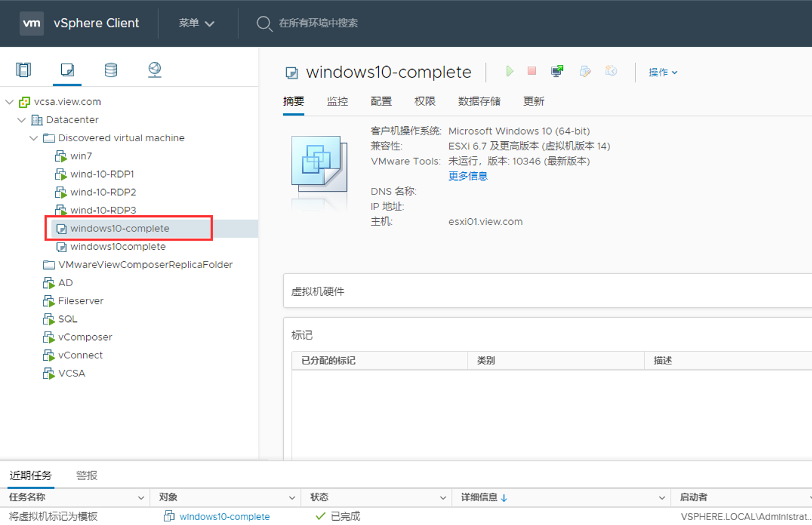Open the Hosts and Clusters view icon
The image size is (812, 525).
(x=23, y=70)
